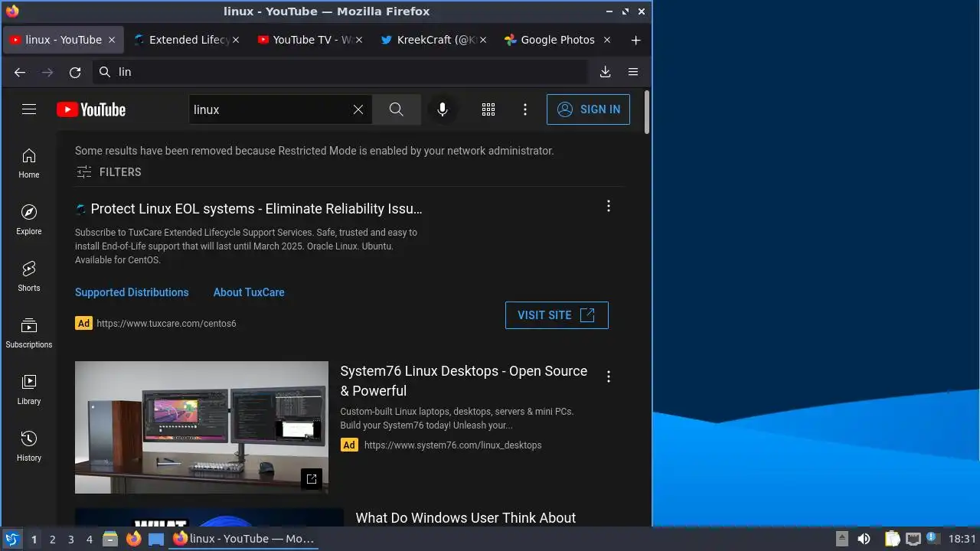Open YouTube settings three-dot menu

coord(525,109)
